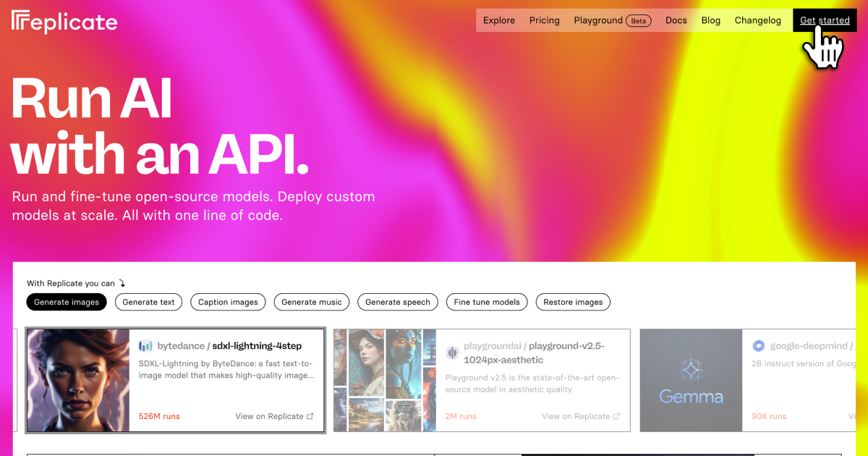This screenshot has height=456, width=868.
Task: View the Changelog
Action: tap(758, 20)
